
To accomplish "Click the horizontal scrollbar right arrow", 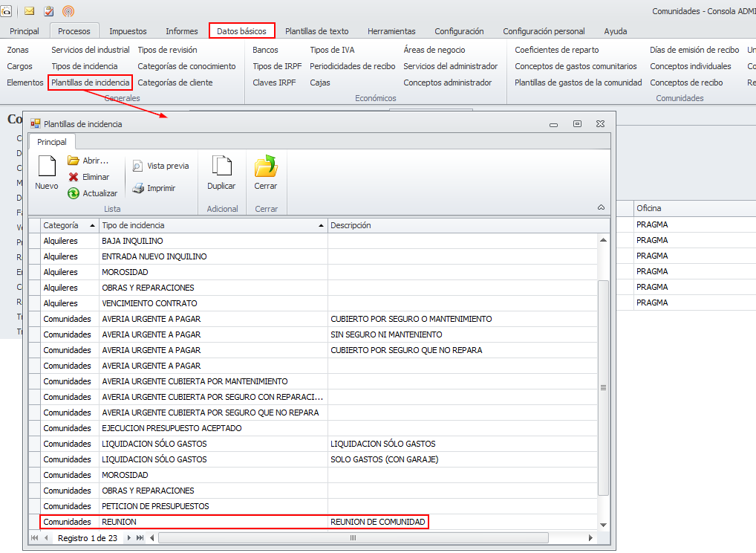I will point(590,537).
